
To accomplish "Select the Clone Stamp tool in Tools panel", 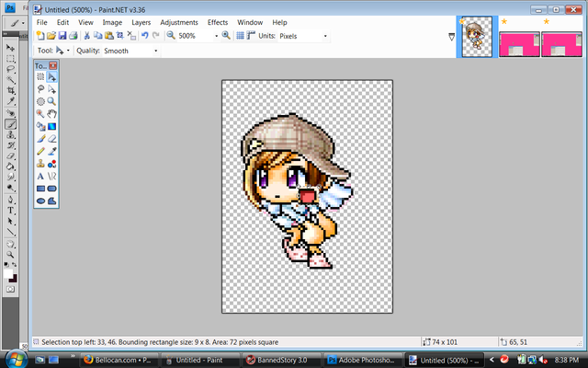I will [40, 164].
